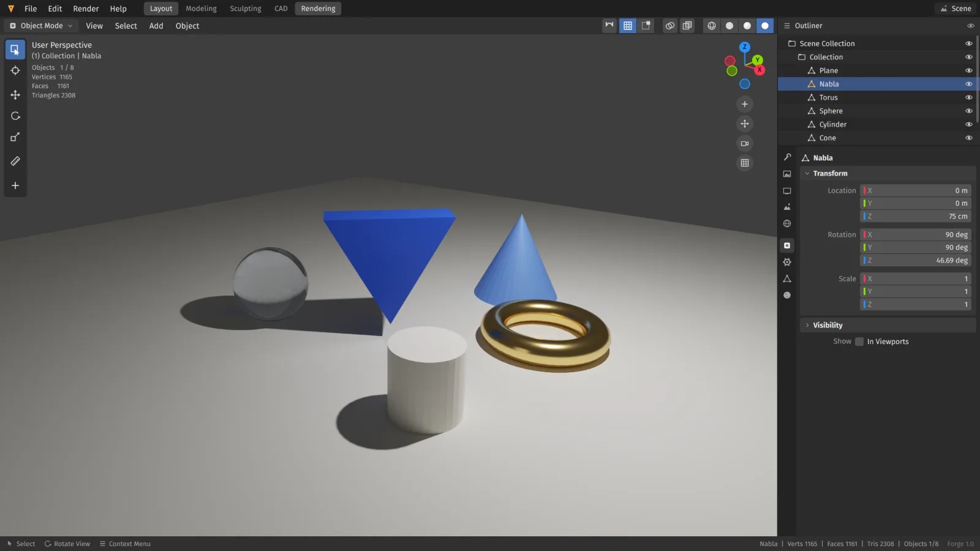Open the Outliner editor type menu
The image size is (980, 551).
787,26
